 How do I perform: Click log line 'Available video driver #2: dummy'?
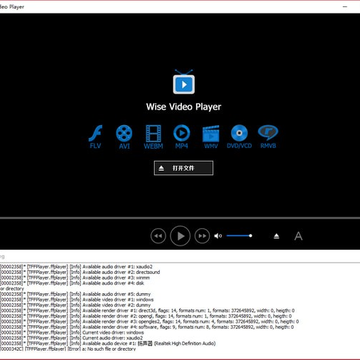(x=75, y=305)
